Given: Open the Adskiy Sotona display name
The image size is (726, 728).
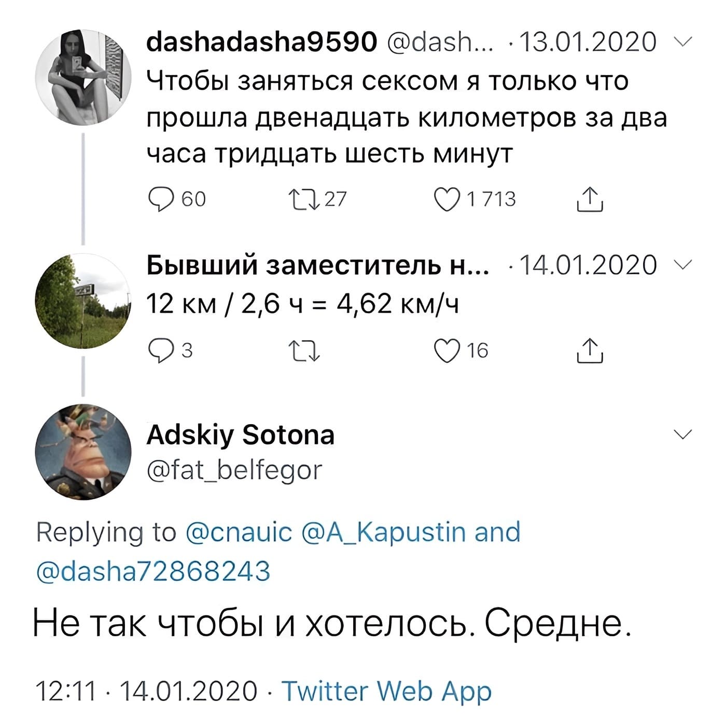Looking at the screenshot, I should pos(241,435).
